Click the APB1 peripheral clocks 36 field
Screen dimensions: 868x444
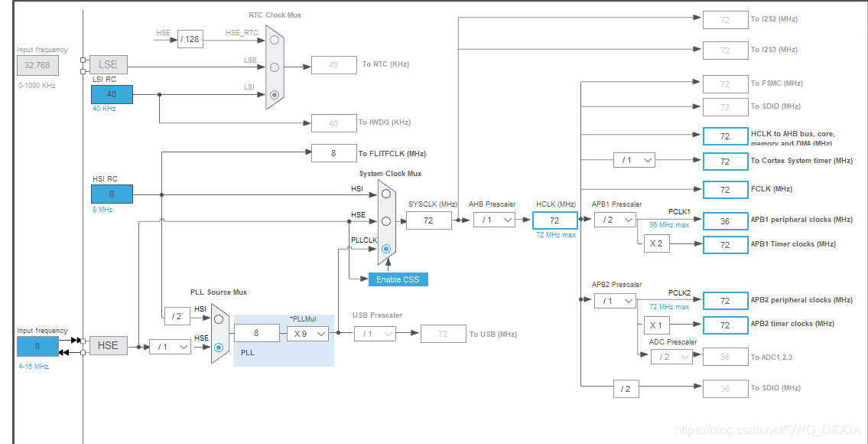(725, 220)
